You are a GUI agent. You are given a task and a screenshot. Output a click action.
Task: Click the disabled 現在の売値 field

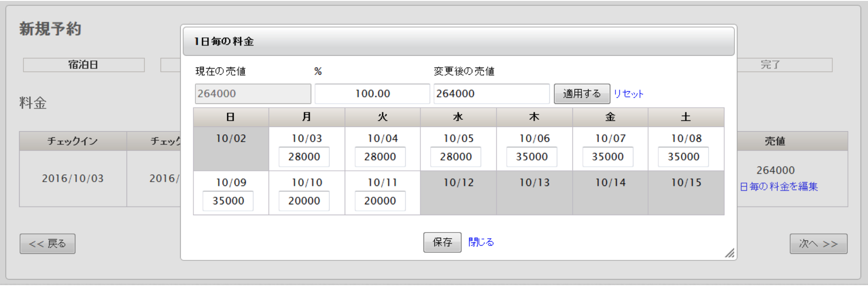[253, 94]
